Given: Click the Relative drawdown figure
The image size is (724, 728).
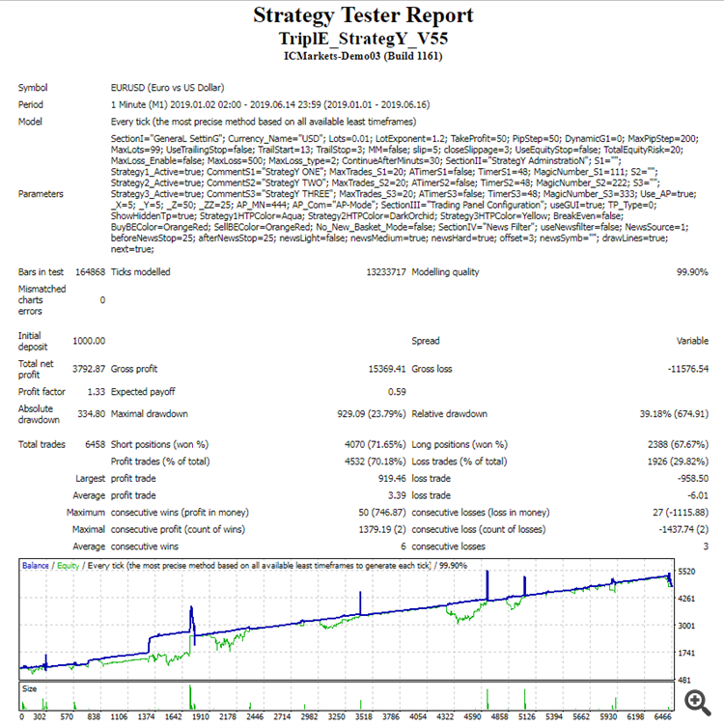Looking at the screenshot, I should click(674, 413).
